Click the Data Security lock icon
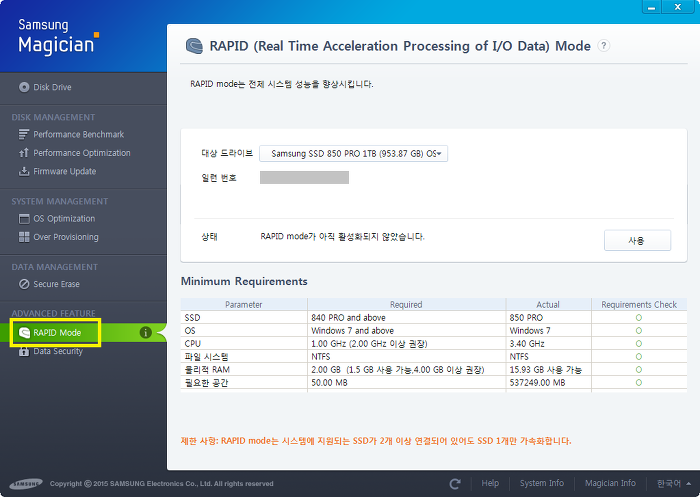 pyautogui.click(x=24, y=351)
